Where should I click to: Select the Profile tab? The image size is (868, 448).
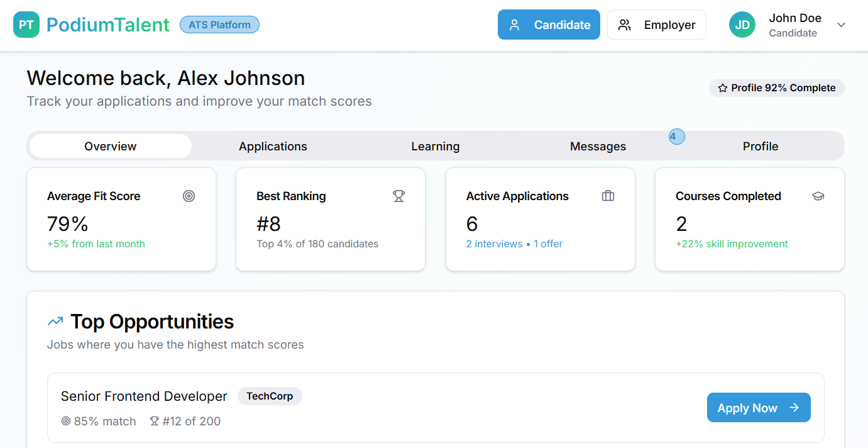coord(760,146)
